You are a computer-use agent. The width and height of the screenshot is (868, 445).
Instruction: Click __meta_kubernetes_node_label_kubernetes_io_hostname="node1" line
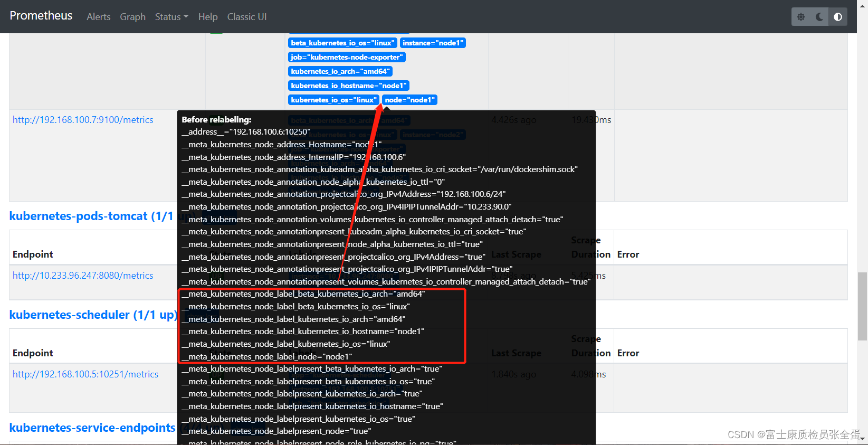click(x=303, y=332)
